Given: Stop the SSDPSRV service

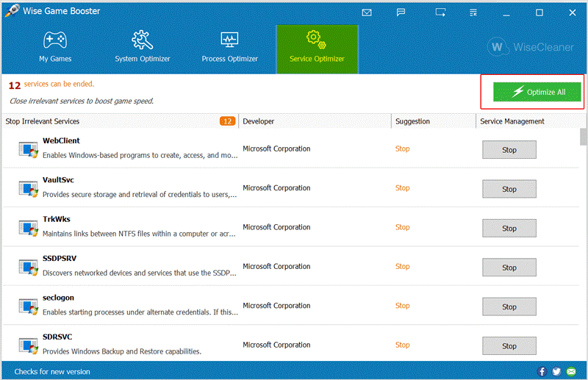Looking at the screenshot, I should click(509, 268).
